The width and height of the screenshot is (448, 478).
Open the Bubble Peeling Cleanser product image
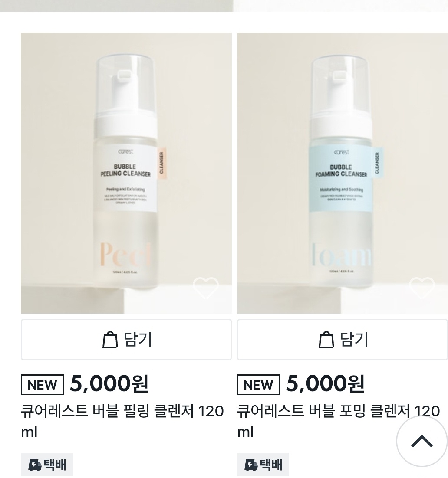click(x=126, y=173)
